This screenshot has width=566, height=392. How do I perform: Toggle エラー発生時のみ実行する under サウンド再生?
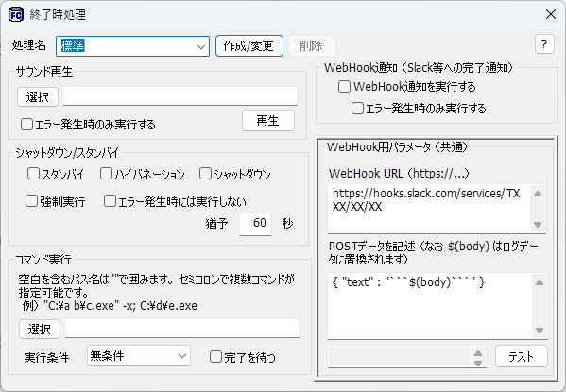click(88, 125)
